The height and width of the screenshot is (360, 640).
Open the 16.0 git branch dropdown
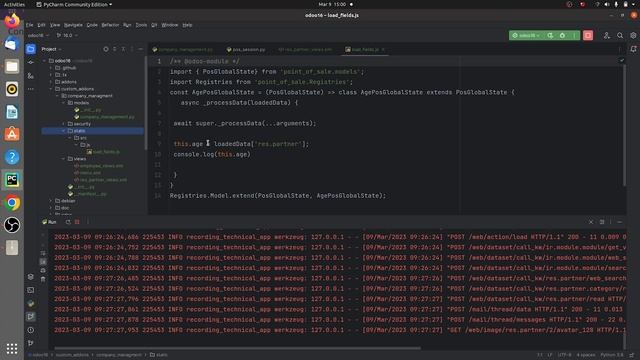point(67,36)
